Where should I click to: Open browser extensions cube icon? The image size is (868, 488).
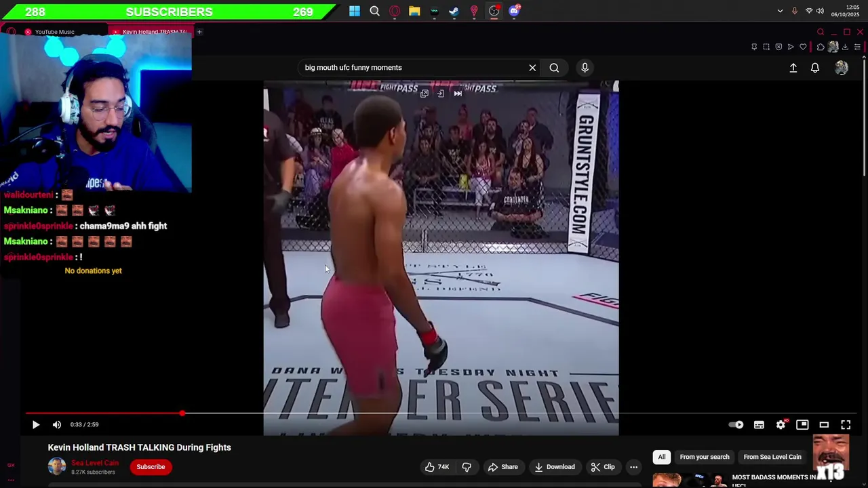pyautogui.click(x=821, y=47)
